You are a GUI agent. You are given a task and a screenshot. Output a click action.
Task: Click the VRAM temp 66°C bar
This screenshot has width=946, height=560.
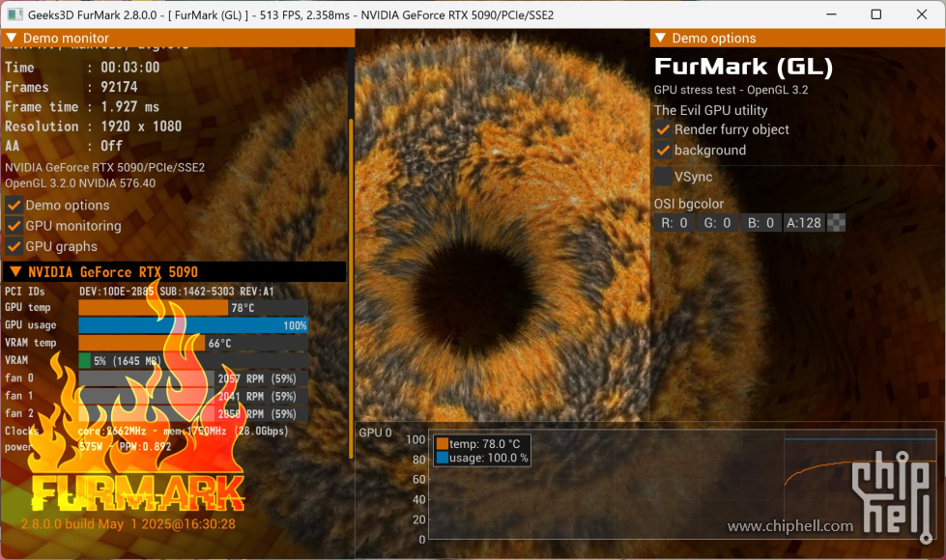click(x=193, y=343)
